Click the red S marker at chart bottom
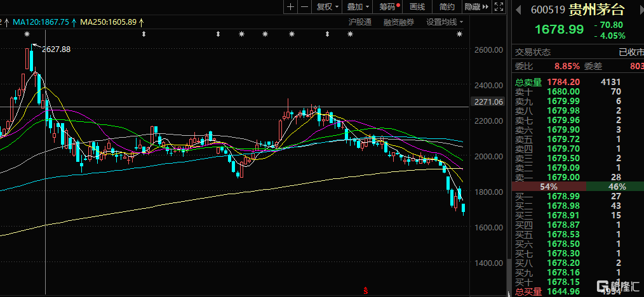 point(366,291)
